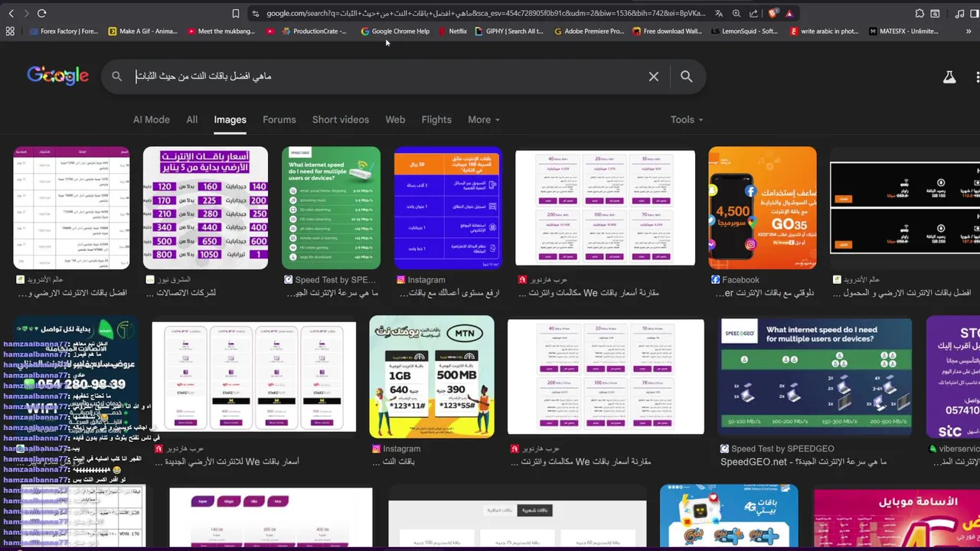Open Brave Rewards triangle icon
The height and width of the screenshot is (551, 980).
[789, 13]
